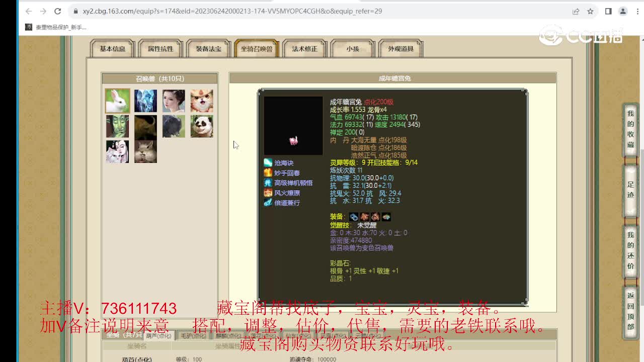Click the 该召唤兽为变色召唤兽 text

tap(362, 248)
